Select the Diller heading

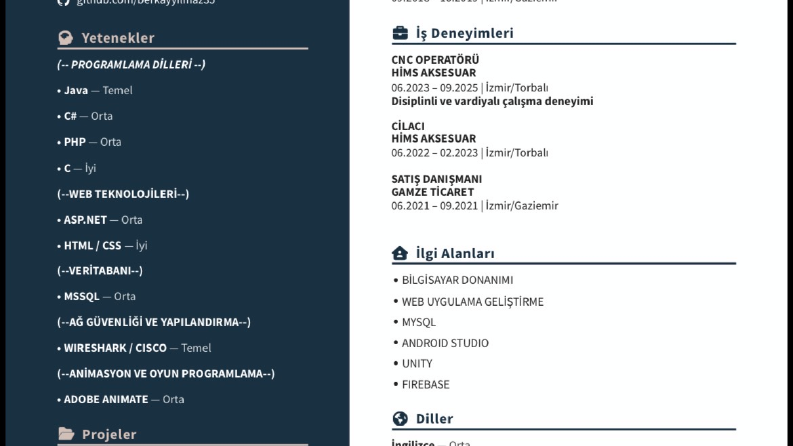(x=434, y=419)
